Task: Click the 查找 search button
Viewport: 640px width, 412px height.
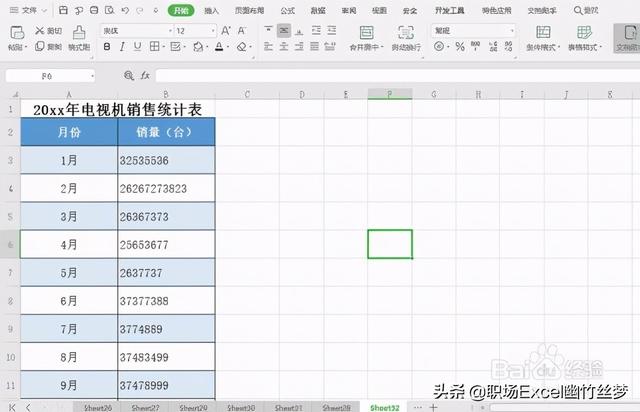Action: (586, 10)
